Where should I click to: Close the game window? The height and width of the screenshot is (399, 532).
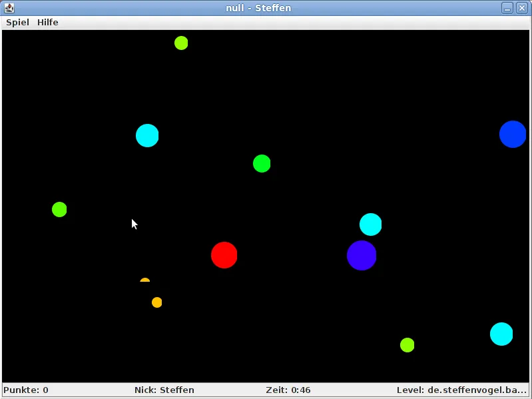(522, 8)
